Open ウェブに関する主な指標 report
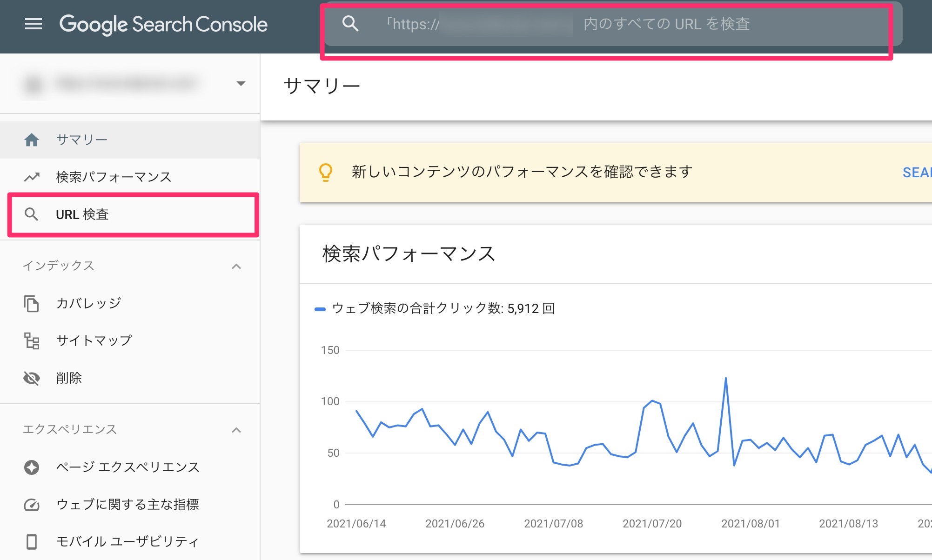 (130, 505)
